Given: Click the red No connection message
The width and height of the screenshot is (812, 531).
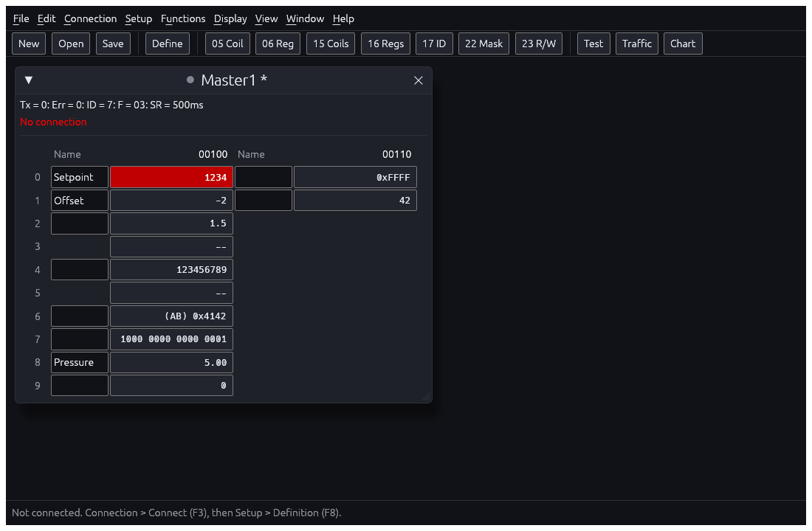Looking at the screenshot, I should pos(53,122).
